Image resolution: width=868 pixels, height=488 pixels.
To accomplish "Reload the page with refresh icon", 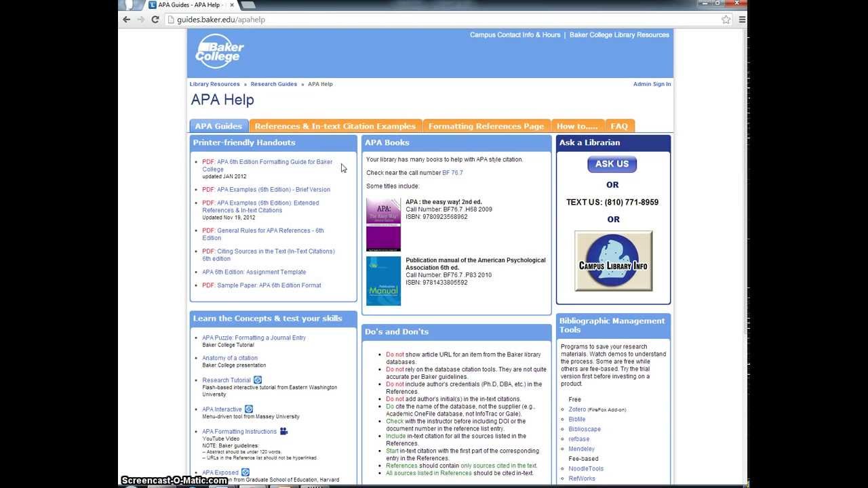I will (x=155, y=20).
